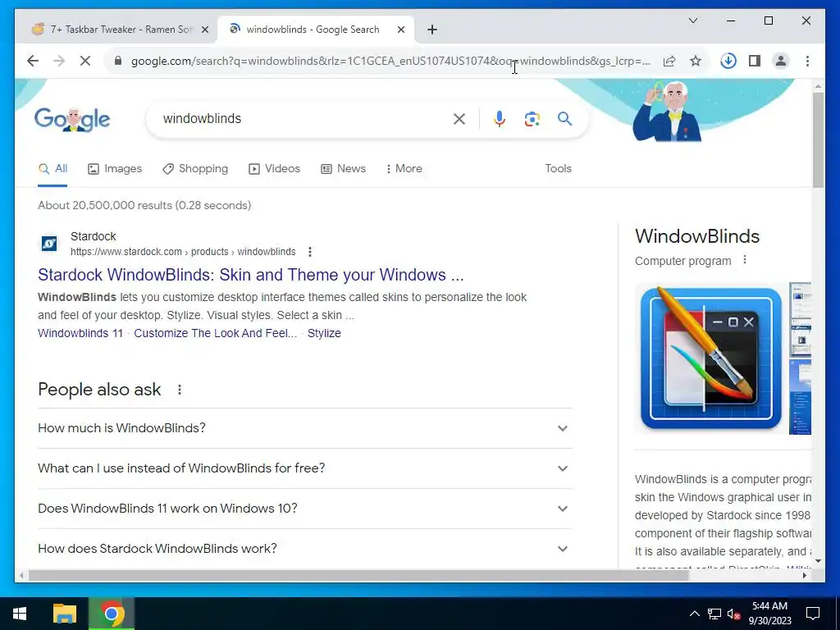
Task: Open the Windows Start menu
Action: (20, 614)
